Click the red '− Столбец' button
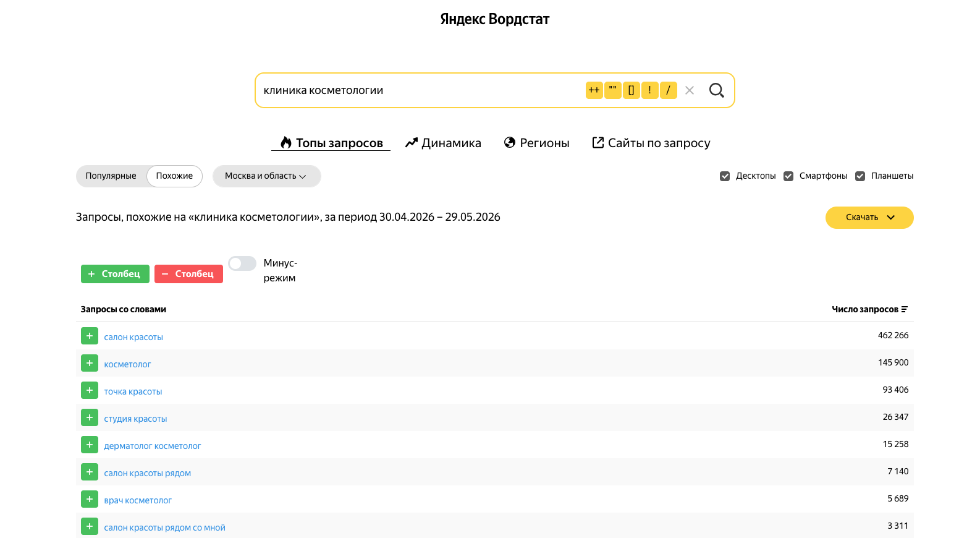Image resolution: width=980 pixels, height=538 pixels. pyautogui.click(x=188, y=274)
